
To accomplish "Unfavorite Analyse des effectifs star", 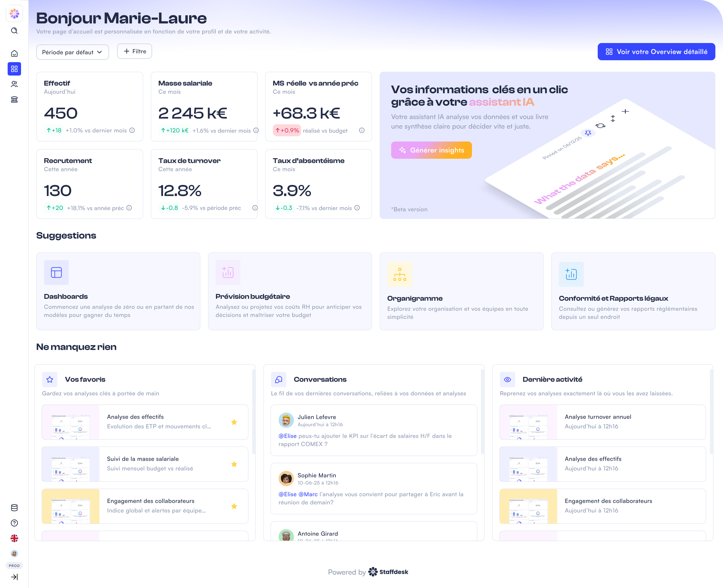I will click(234, 422).
